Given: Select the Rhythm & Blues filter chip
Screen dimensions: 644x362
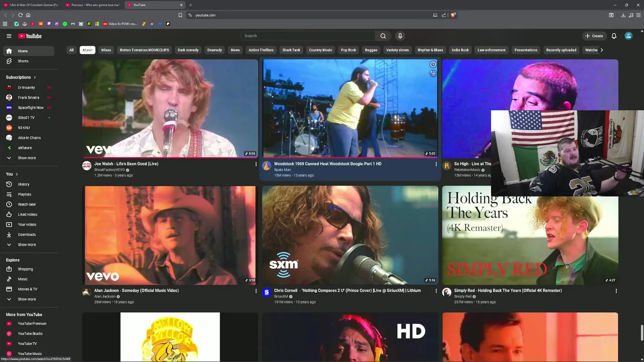Looking at the screenshot, I should pyautogui.click(x=430, y=50).
